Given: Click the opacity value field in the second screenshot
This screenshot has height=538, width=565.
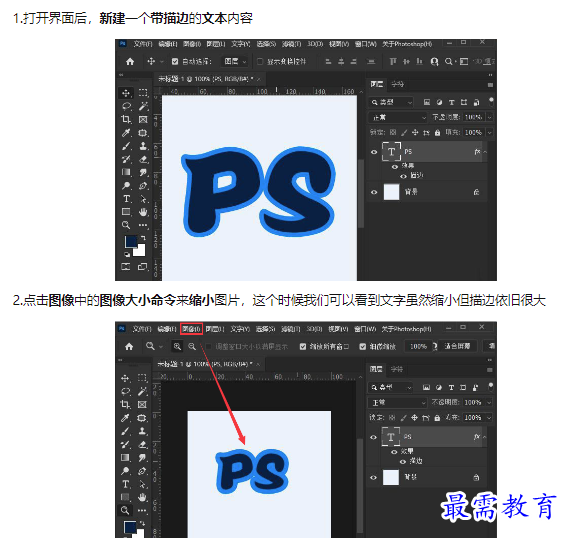Looking at the screenshot, I should pos(472,403).
